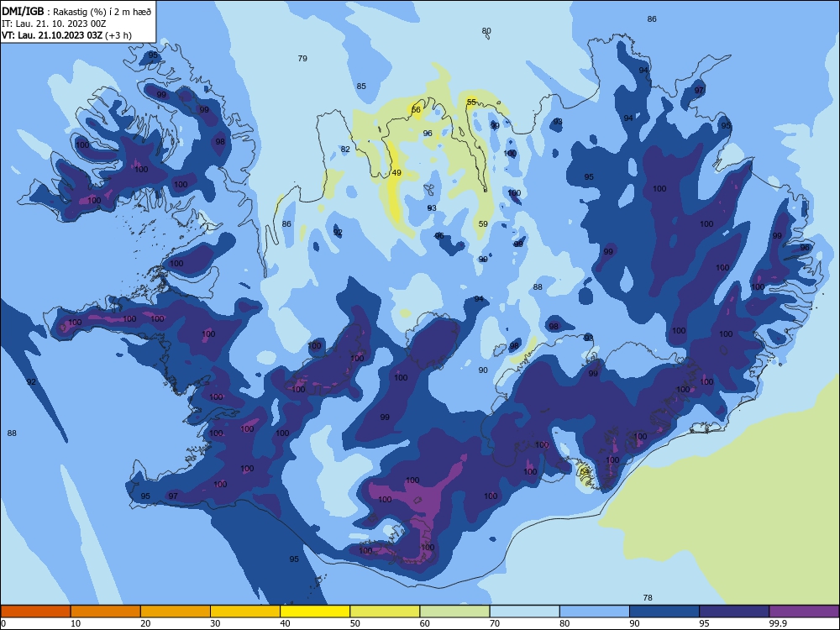Click the '55' humidity value near north coast
This screenshot has height=630, width=840.
click(471, 102)
